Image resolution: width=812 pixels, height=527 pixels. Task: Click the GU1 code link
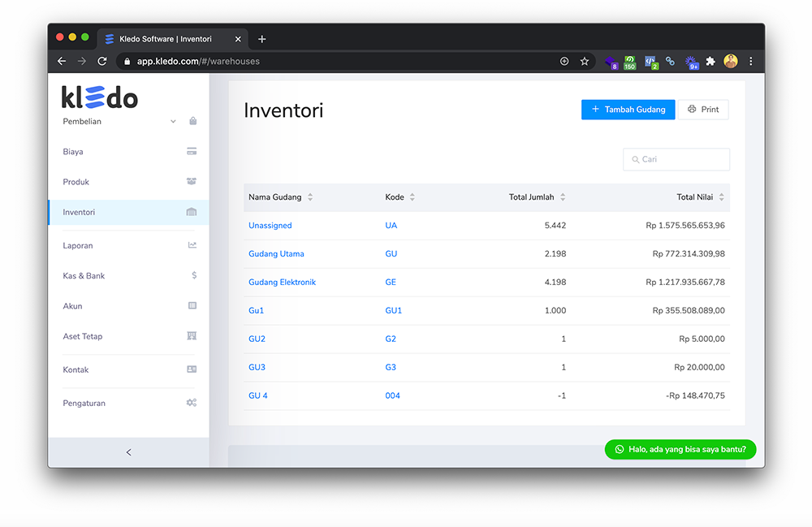tap(393, 311)
